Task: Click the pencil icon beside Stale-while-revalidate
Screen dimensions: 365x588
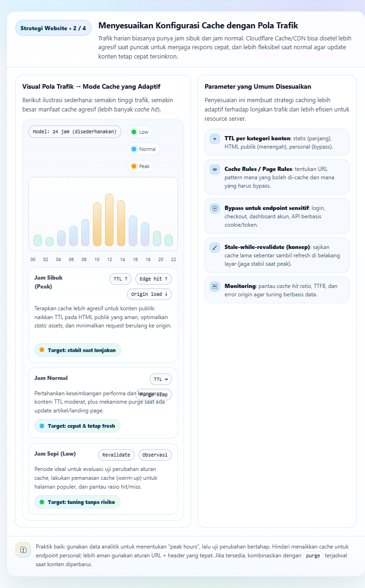Action: point(214,248)
